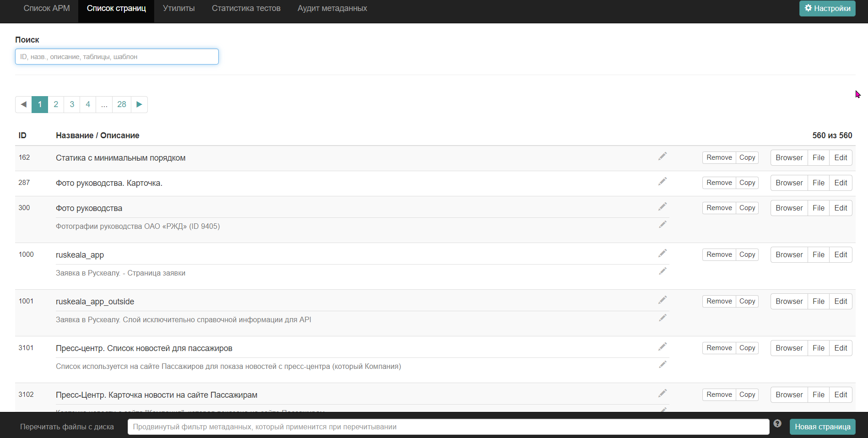Select page 3 in pagination

[x=72, y=104]
